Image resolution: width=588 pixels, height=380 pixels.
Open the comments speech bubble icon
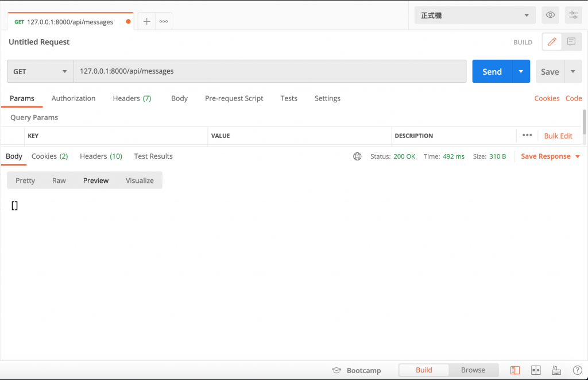coord(571,42)
